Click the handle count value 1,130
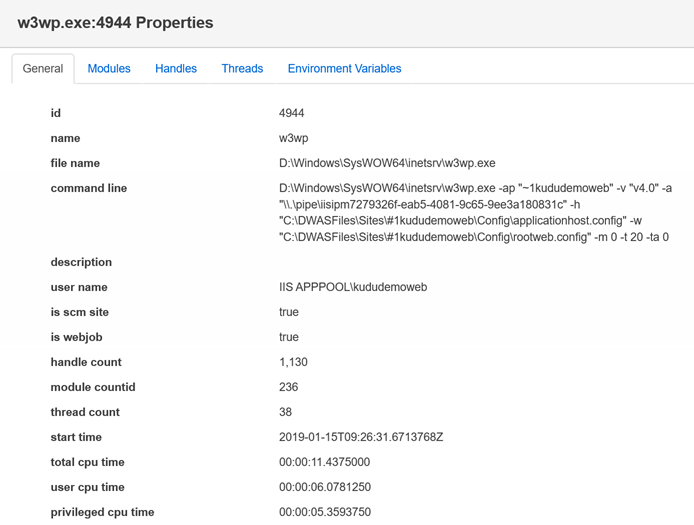Viewport: 694px width, 525px height. [293, 362]
